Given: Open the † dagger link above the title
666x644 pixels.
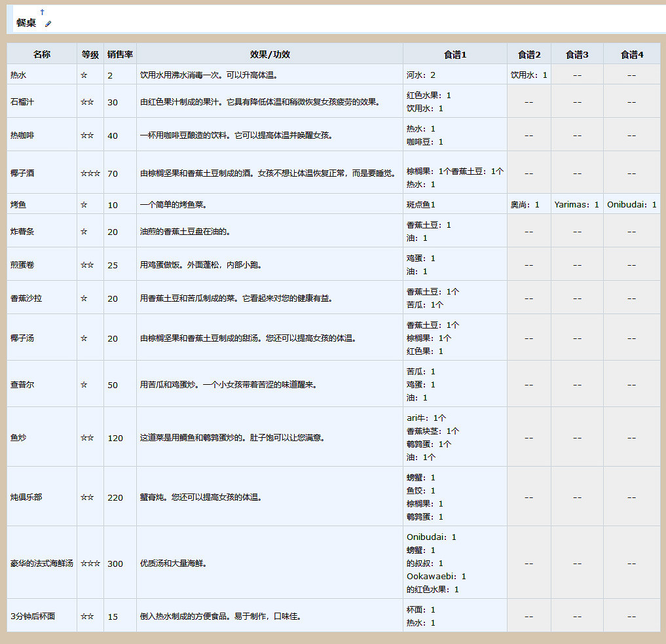Looking at the screenshot, I should click(42, 10).
